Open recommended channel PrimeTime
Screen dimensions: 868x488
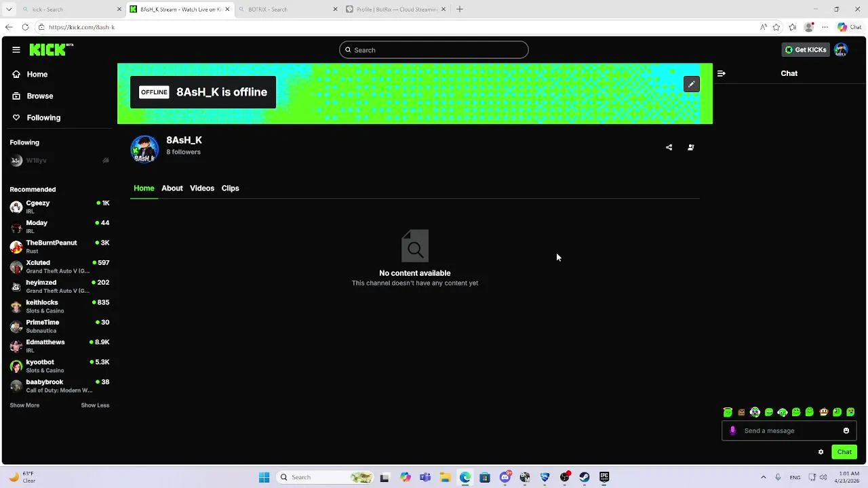click(x=60, y=326)
